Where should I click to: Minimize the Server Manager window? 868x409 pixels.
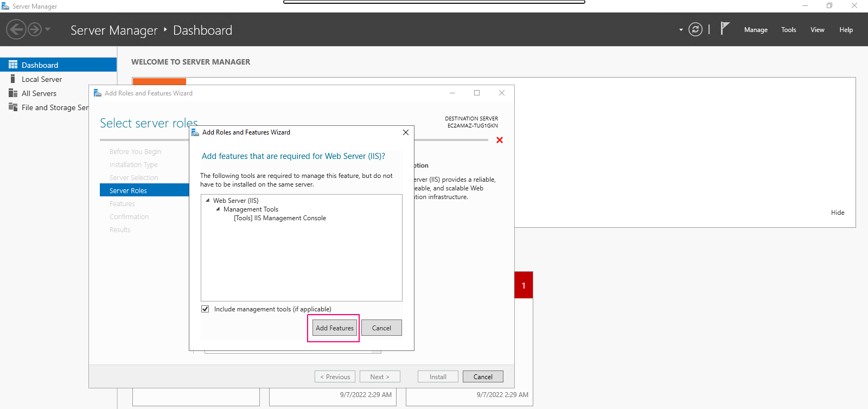pyautogui.click(x=805, y=6)
